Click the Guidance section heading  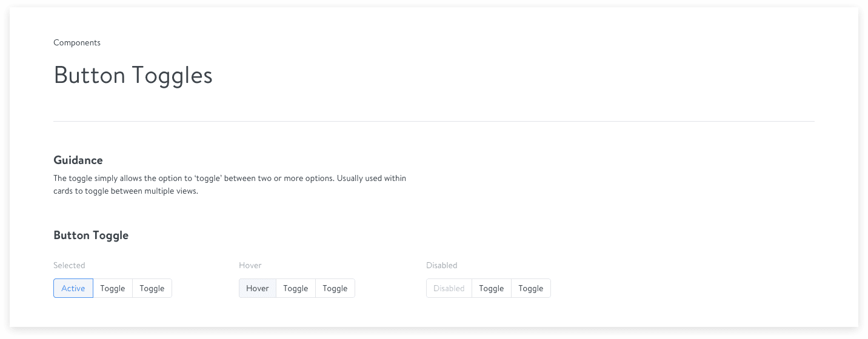coord(78,160)
